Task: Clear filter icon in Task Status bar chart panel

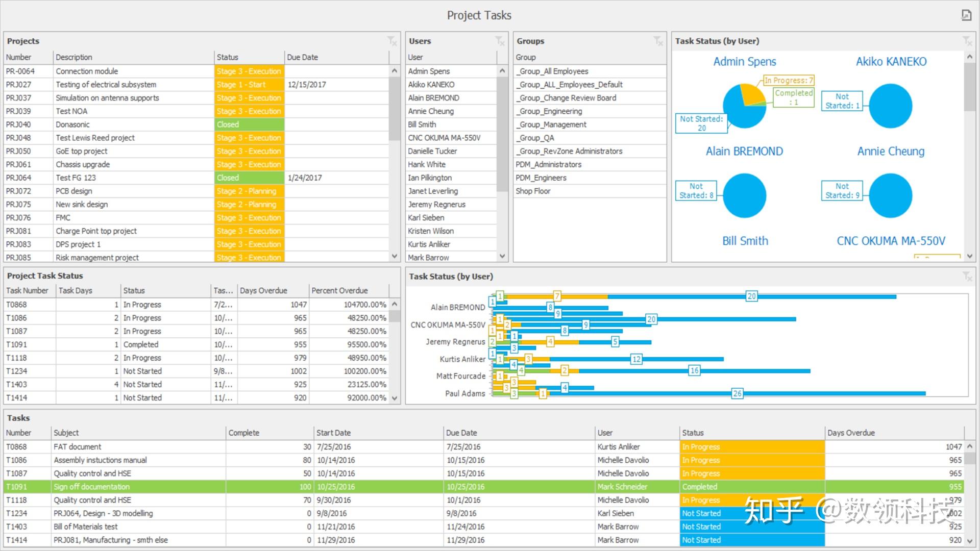Action: pos(967,277)
